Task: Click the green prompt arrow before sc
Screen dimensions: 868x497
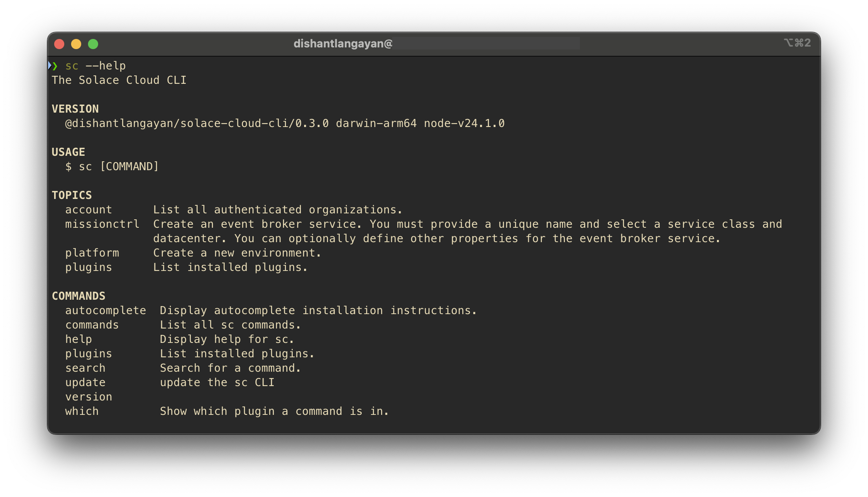Action: (54, 66)
